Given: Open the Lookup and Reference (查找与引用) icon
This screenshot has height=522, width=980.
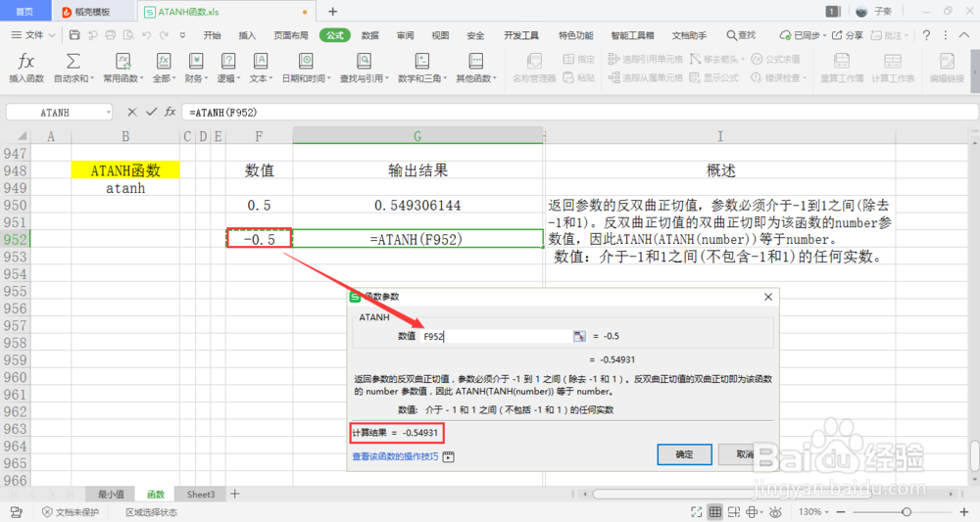Looking at the screenshot, I should click(x=364, y=61).
